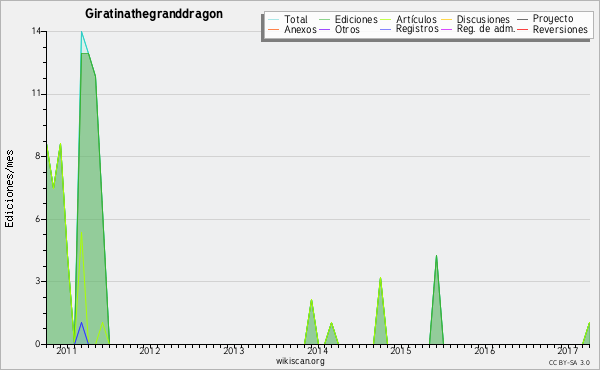
Task: Open the wikiscan.org source label
Action: pos(300,361)
